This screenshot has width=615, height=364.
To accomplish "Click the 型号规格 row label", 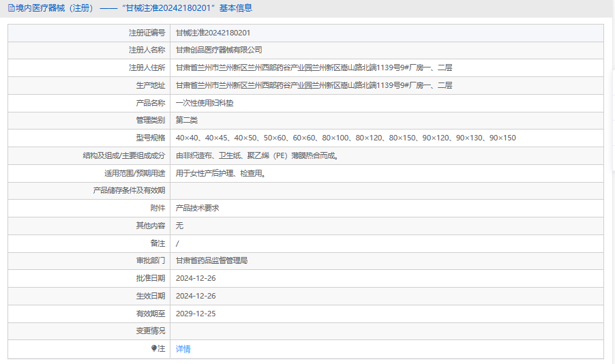I will [151, 138].
